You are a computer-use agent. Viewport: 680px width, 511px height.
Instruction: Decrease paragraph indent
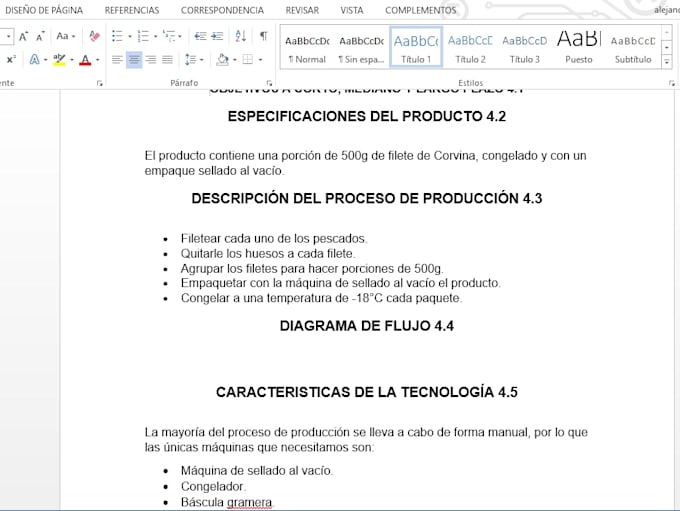pyautogui.click(x=200, y=36)
